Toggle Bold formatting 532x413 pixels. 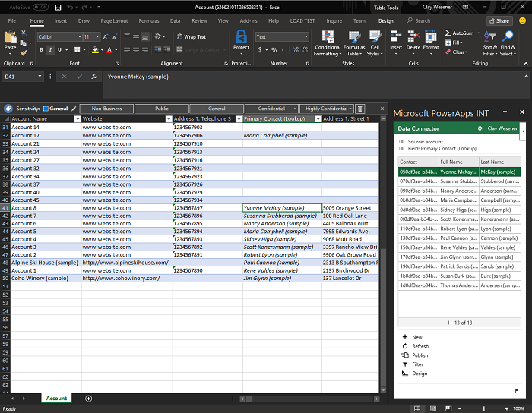[41, 50]
